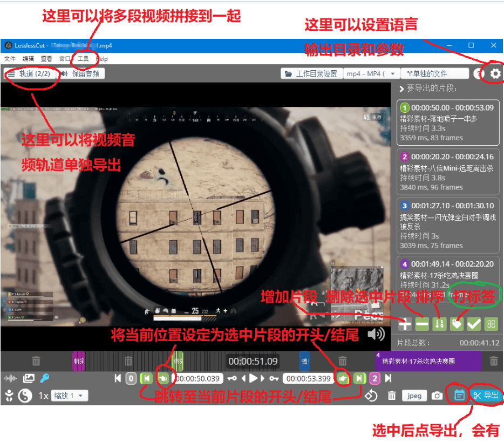Click the checkmark icon below segment list
This screenshot has height=442, width=504.
(474, 324)
